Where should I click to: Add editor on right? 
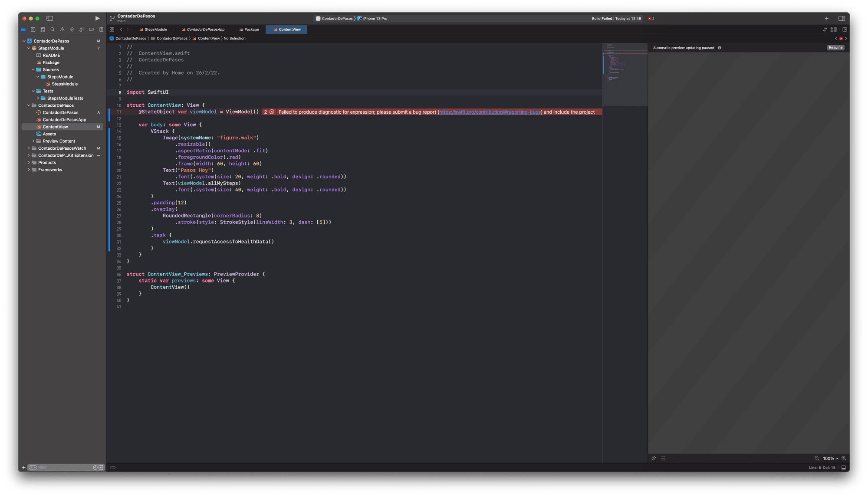[845, 30]
